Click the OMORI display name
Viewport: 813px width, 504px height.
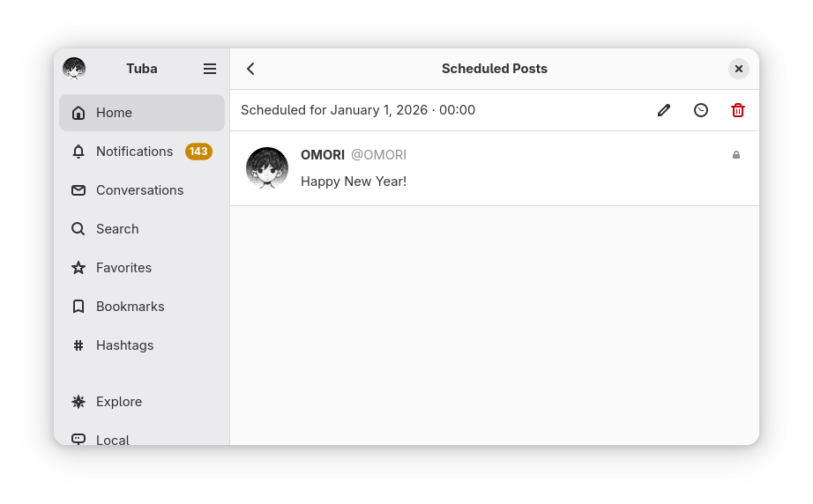click(323, 155)
